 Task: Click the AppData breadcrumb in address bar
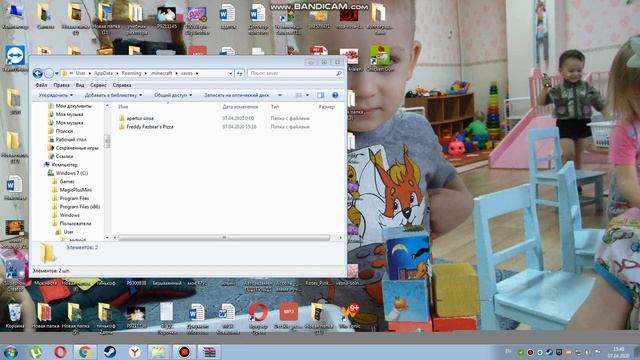click(x=103, y=73)
